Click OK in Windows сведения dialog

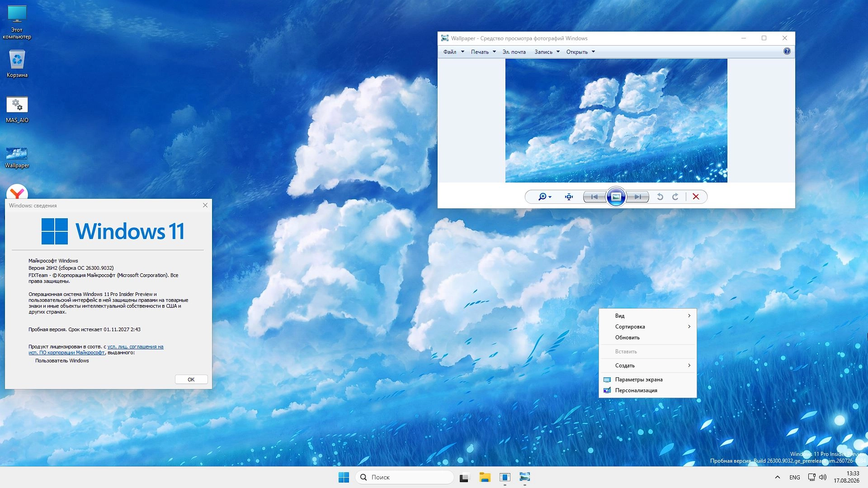pyautogui.click(x=191, y=380)
